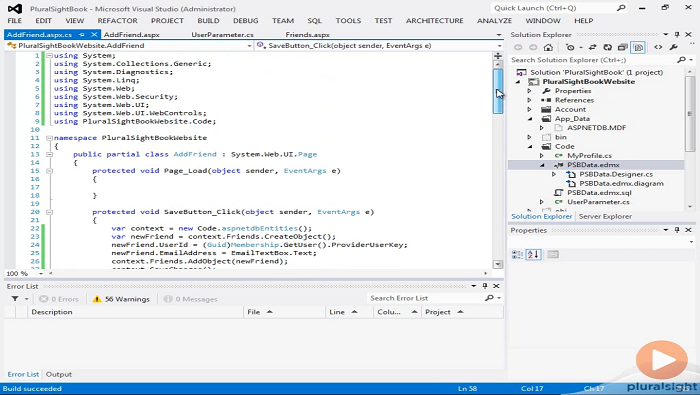Image resolution: width=700 pixels, height=395 pixels.
Task: Click the editor split-window handle above scrollbar
Action: click(x=498, y=55)
